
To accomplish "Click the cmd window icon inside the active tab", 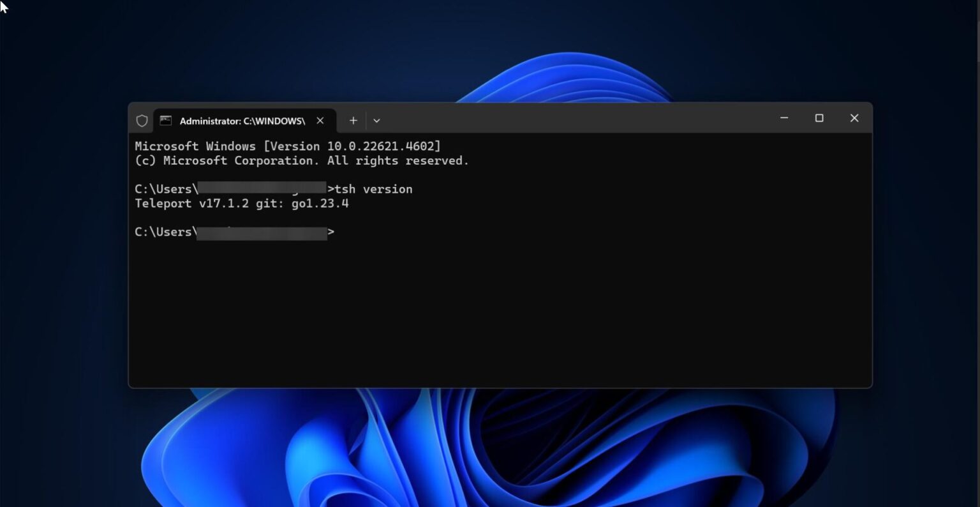I will (x=166, y=120).
